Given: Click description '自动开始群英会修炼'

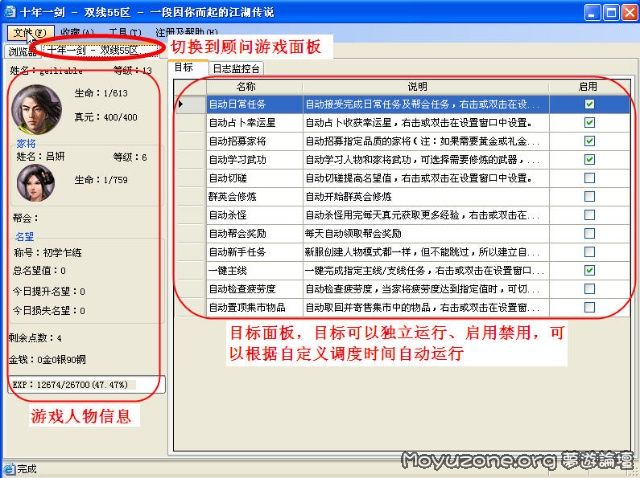Looking at the screenshot, I should (349, 197).
